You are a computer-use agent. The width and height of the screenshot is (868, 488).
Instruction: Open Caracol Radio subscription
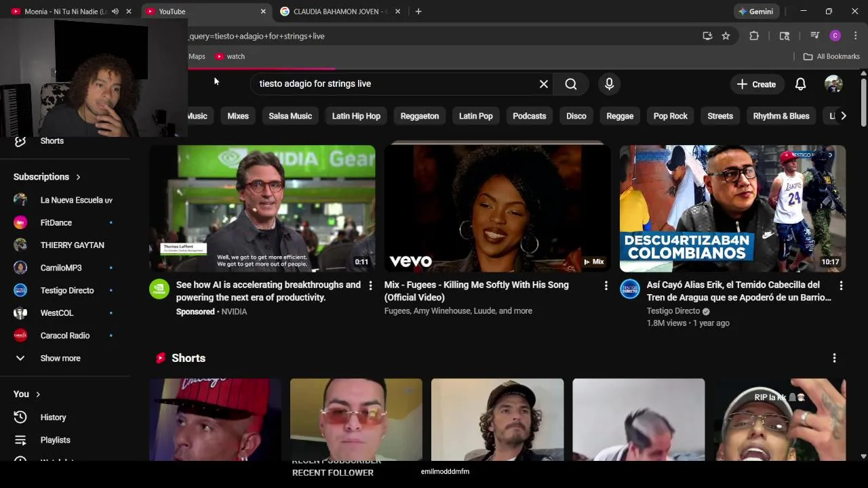(x=65, y=335)
